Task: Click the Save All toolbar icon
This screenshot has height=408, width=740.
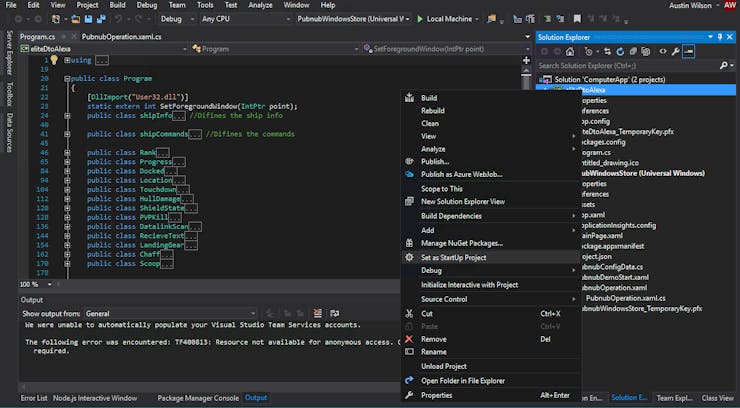Action: pyautogui.click(x=101, y=19)
